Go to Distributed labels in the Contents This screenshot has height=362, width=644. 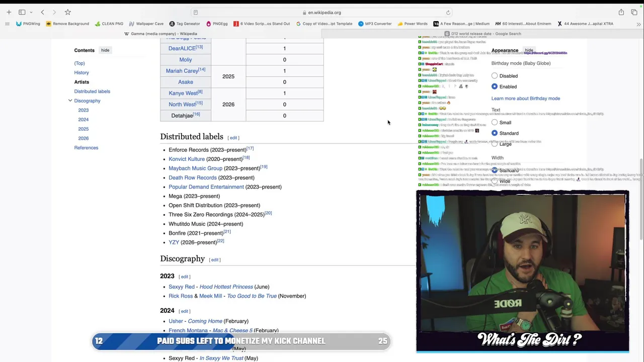92,92
